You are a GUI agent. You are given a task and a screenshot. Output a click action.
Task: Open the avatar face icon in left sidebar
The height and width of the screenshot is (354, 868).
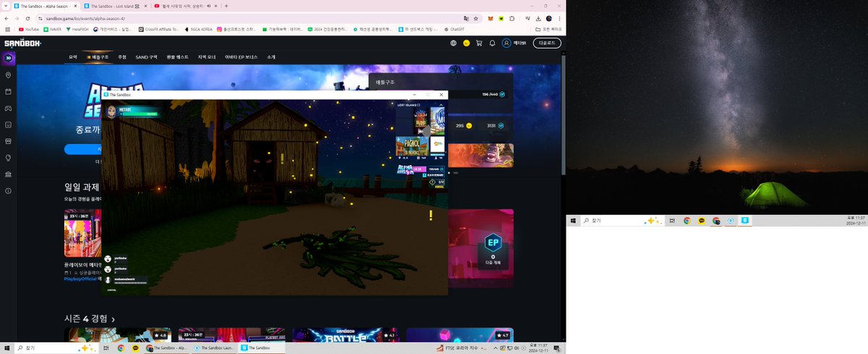[x=8, y=125]
